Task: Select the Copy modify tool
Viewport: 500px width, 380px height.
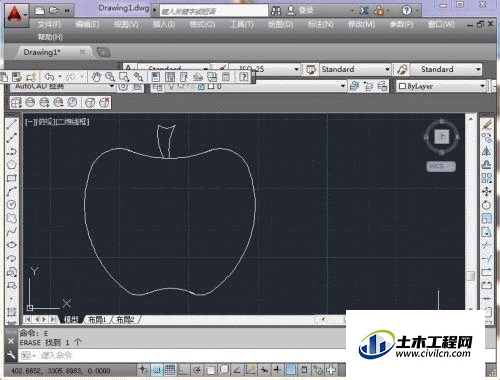Action: [x=487, y=137]
